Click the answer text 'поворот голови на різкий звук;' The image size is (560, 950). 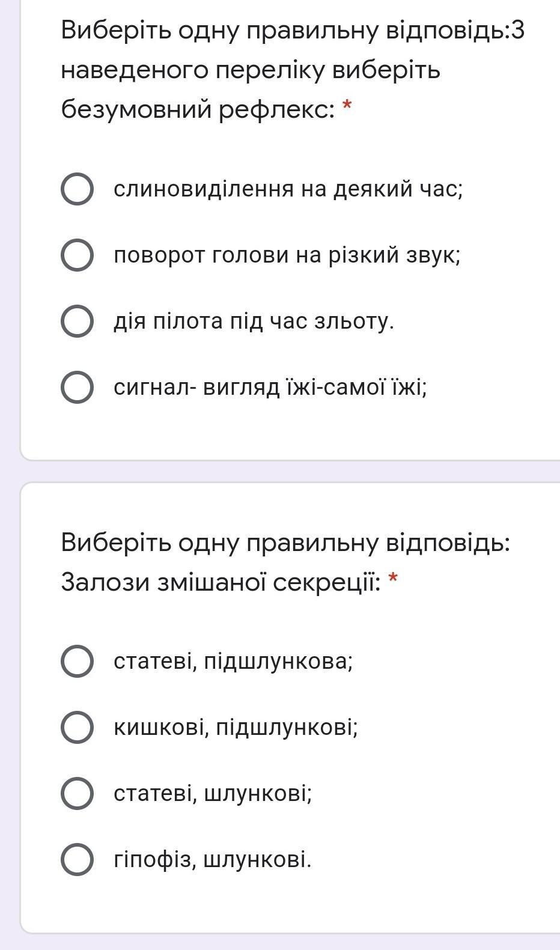(x=287, y=255)
